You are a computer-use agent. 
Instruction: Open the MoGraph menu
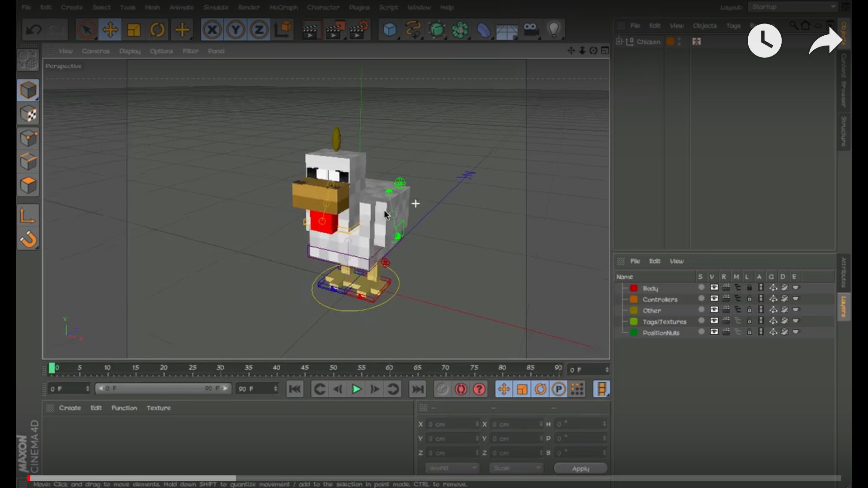[x=283, y=7]
